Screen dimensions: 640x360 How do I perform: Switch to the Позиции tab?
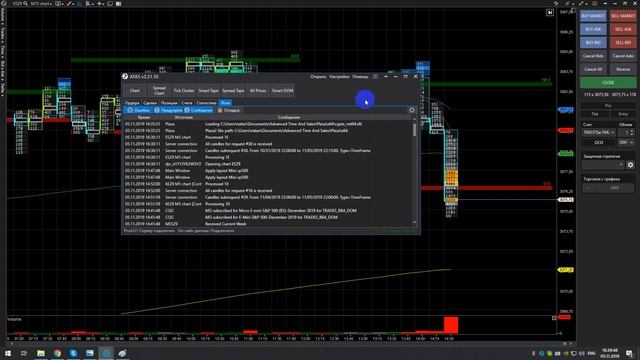point(169,103)
